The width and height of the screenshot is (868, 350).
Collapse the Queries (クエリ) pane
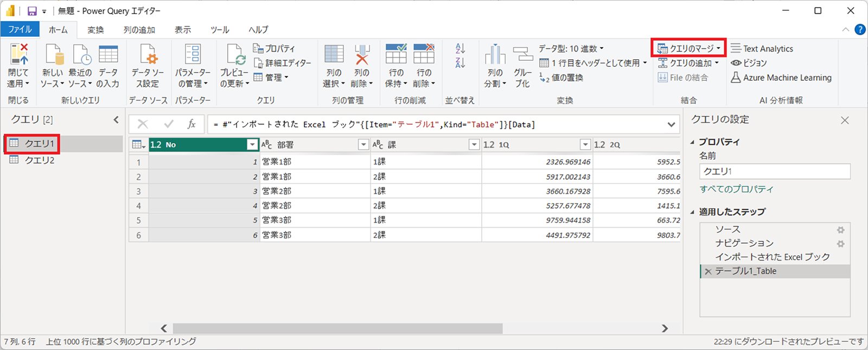(116, 119)
